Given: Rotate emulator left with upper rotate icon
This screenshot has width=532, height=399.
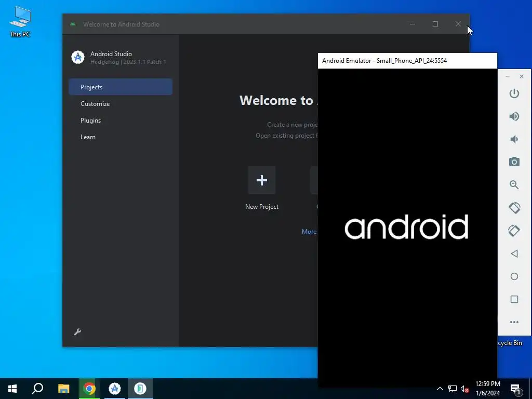Looking at the screenshot, I should click(514, 208).
